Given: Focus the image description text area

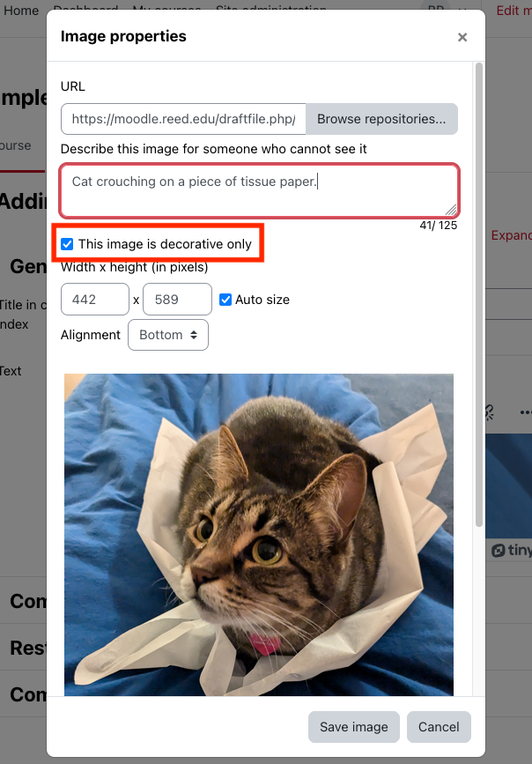Looking at the screenshot, I should tap(259, 190).
